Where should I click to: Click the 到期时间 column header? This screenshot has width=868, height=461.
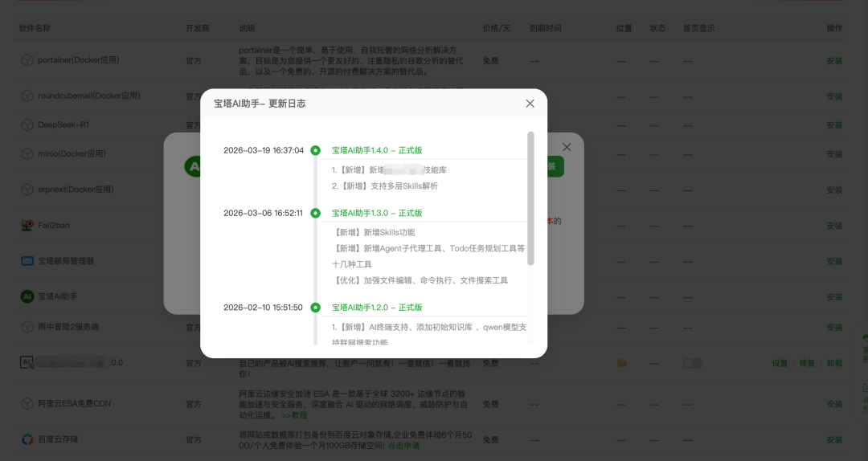[x=545, y=28]
